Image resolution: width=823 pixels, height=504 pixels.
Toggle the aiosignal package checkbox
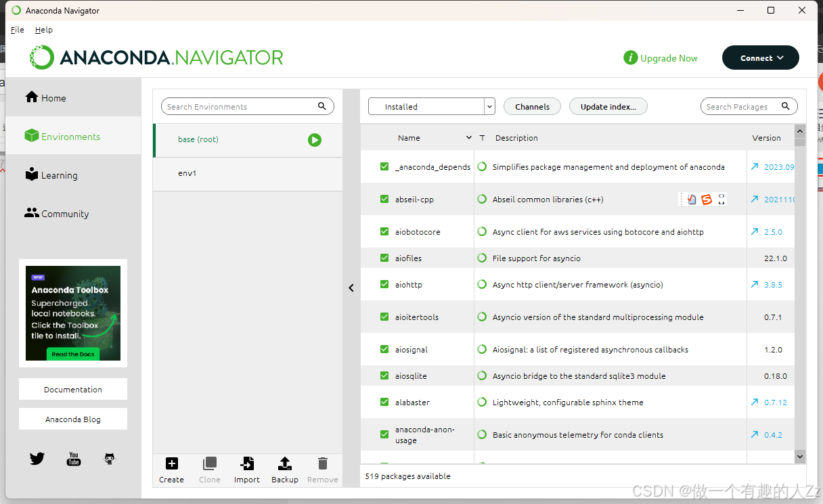pos(384,349)
